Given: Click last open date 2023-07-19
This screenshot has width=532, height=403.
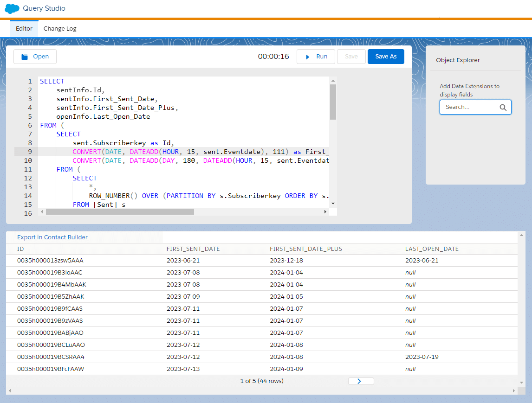Looking at the screenshot, I should click(422, 357).
